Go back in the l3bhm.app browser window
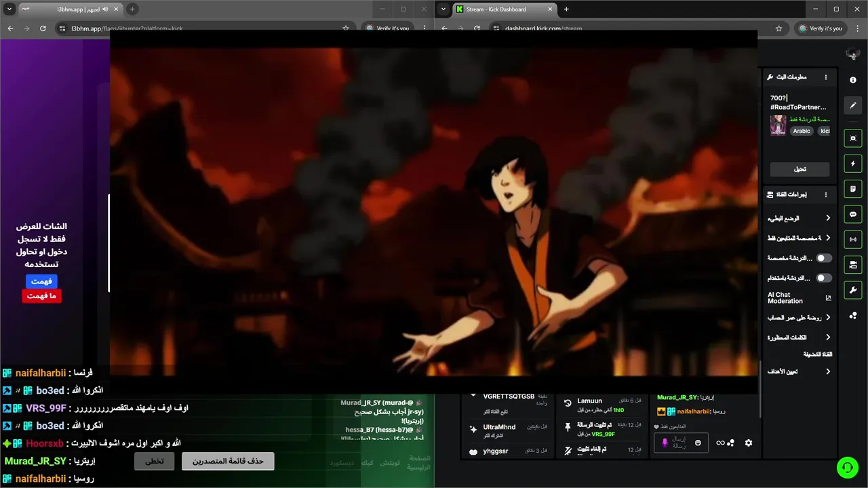Viewport: 868px width, 488px height. click(x=10, y=28)
